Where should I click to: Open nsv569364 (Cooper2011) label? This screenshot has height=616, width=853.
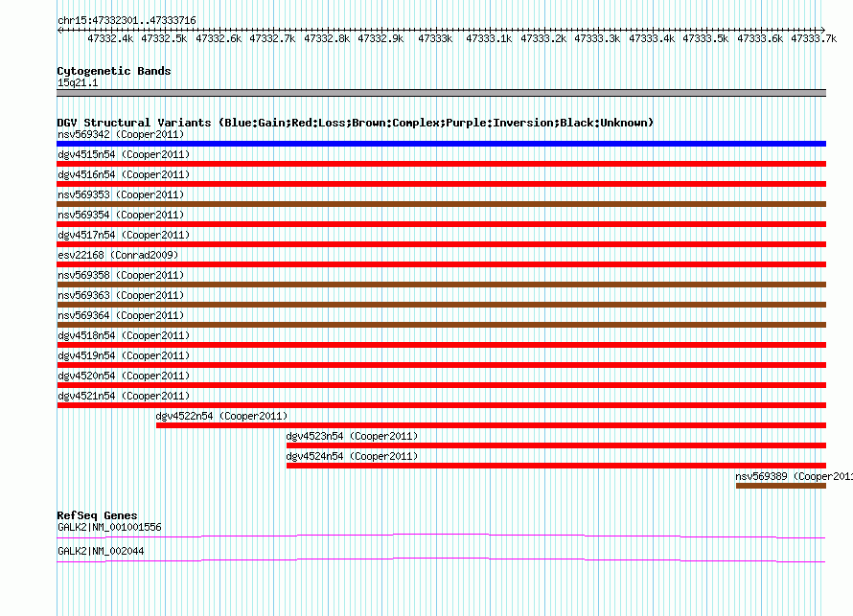[x=121, y=315]
